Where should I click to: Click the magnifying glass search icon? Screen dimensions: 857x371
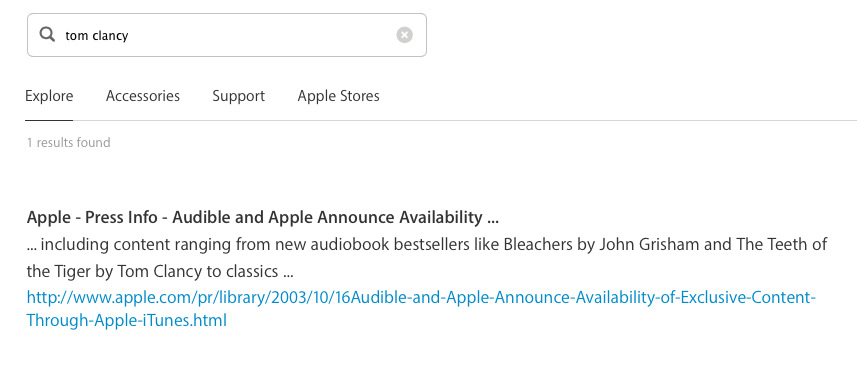point(48,34)
